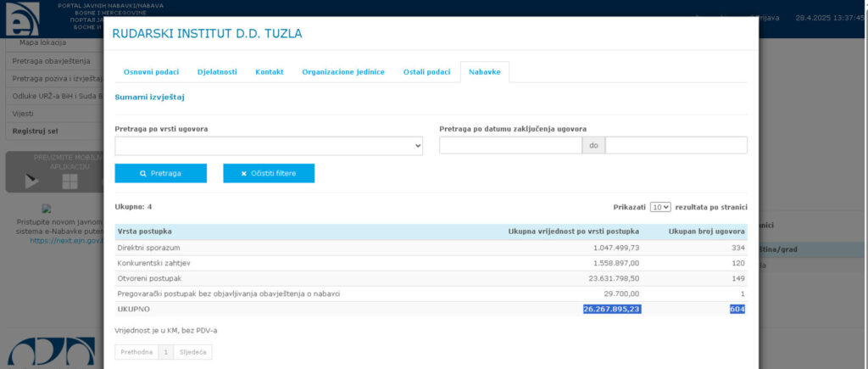This screenshot has width=868, height=369.
Task: Click the broken image icon in the sidebar
Action: (x=47, y=209)
